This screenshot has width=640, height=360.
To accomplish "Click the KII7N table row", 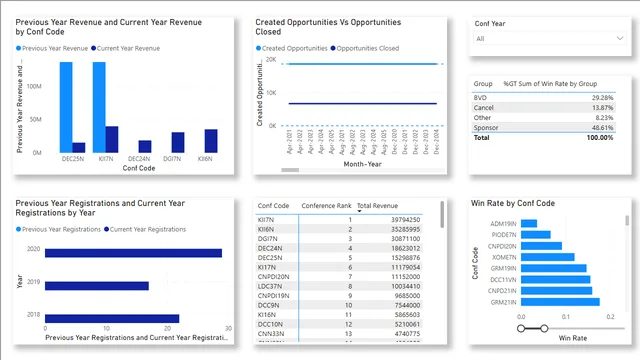I will click(x=339, y=220).
